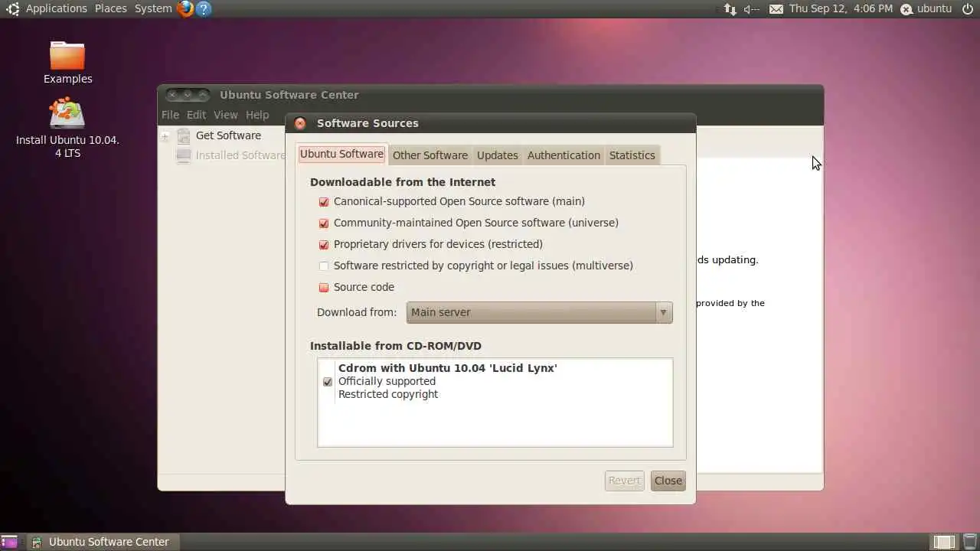The width and height of the screenshot is (980, 551).
Task: Open the ubuntu user status menu
Action: pos(926,8)
